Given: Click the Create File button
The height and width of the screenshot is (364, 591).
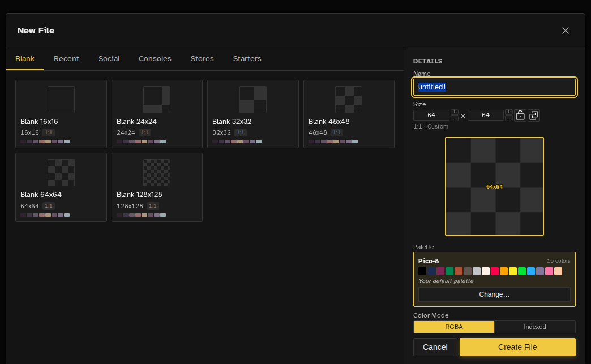Looking at the screenshot, I should pos(517,347).
